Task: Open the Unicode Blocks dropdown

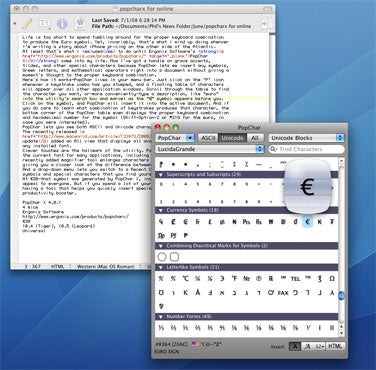Action: pos(306,138)
